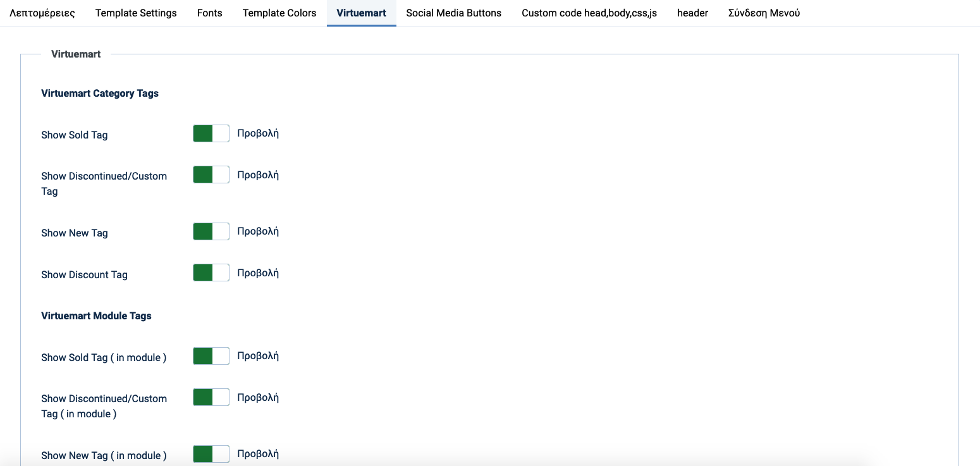Click Προβολή beside Show New Tag (in module)
This screenshot has width=980, height=466.
pos(258,454)
